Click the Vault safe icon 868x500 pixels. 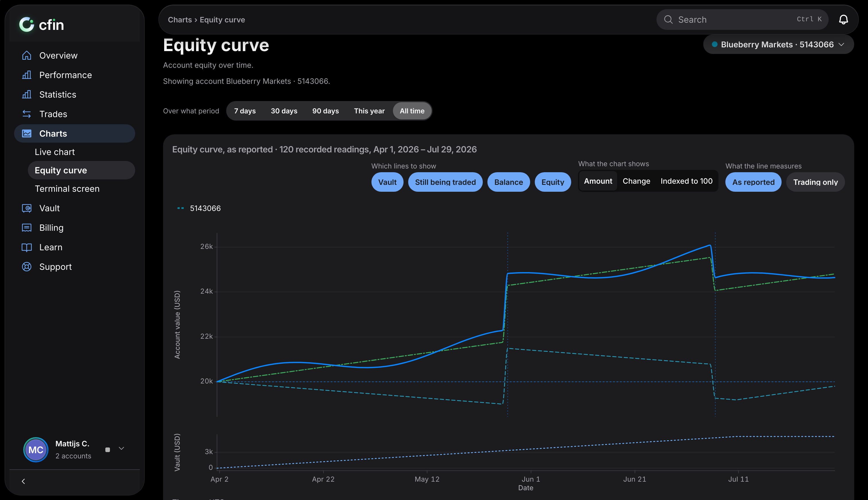point(26,208)
